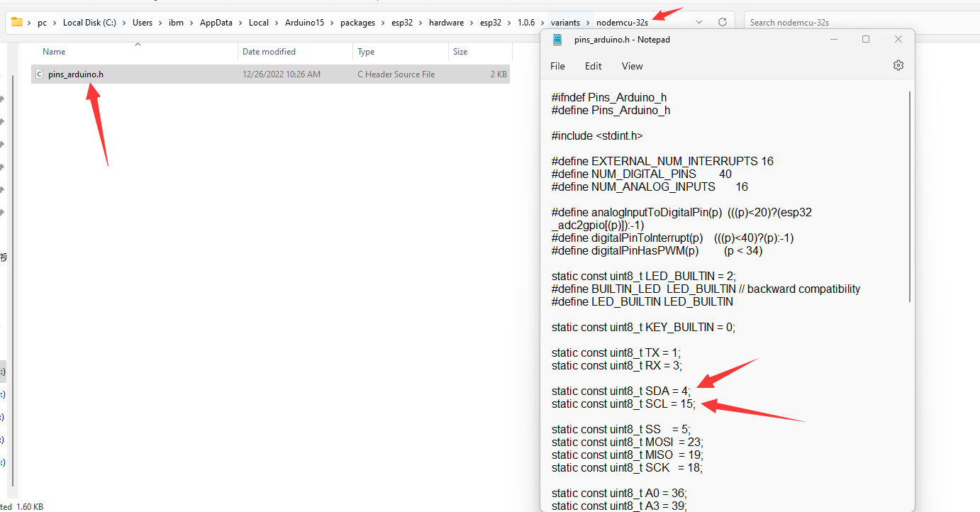This screenshot has width=980, height=512.
Task: Click the Notepad app icon in title bar
Action: pos(557,40)
